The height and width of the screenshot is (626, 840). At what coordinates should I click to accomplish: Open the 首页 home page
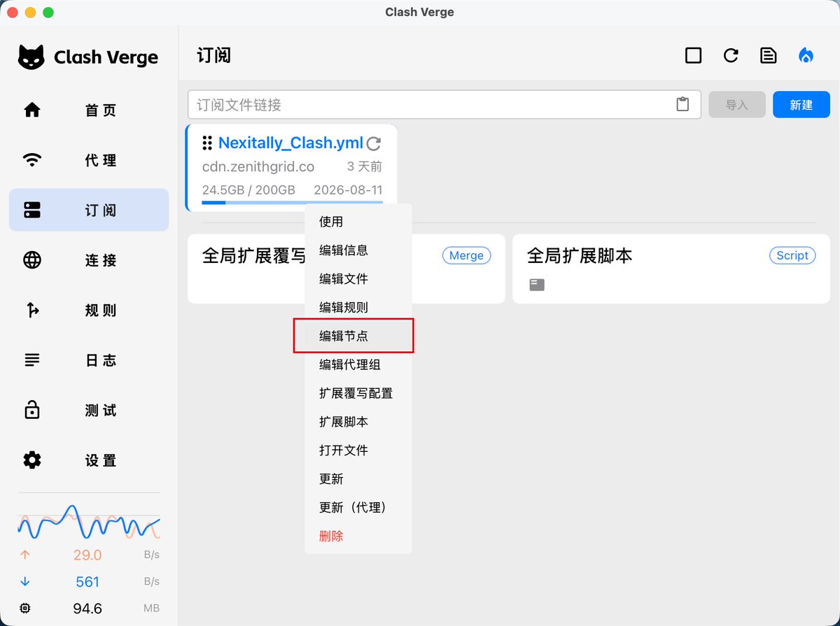coord(89,111)
